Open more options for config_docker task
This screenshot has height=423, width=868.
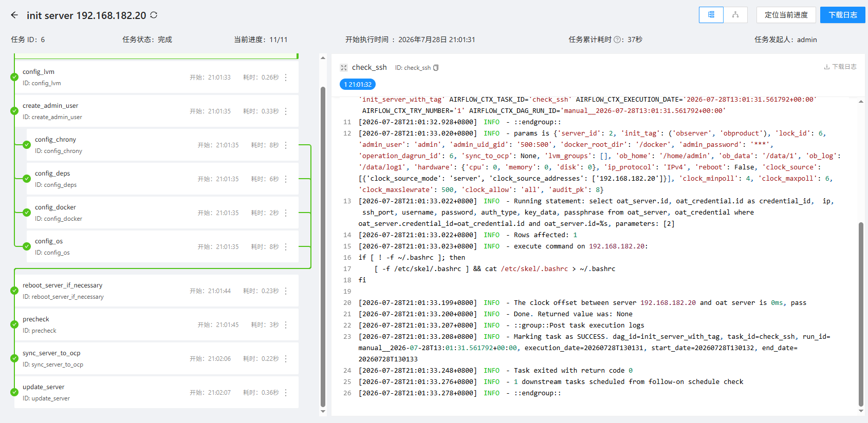(286, 213)
